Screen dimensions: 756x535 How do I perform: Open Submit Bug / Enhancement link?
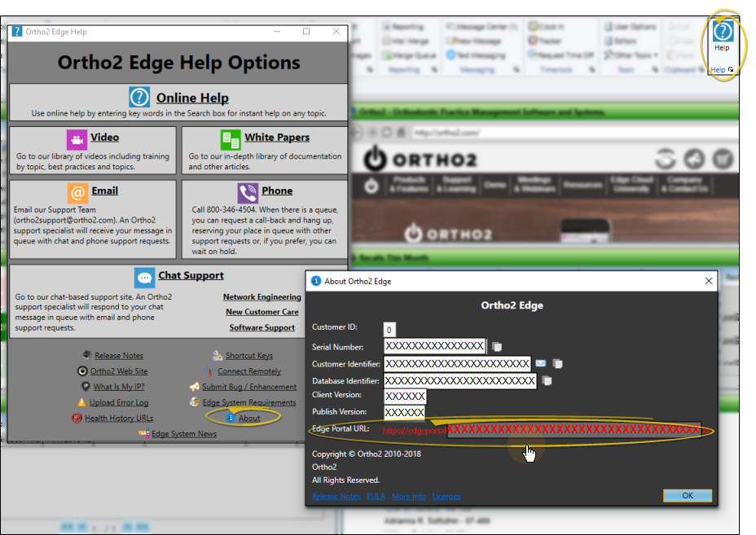248,387
